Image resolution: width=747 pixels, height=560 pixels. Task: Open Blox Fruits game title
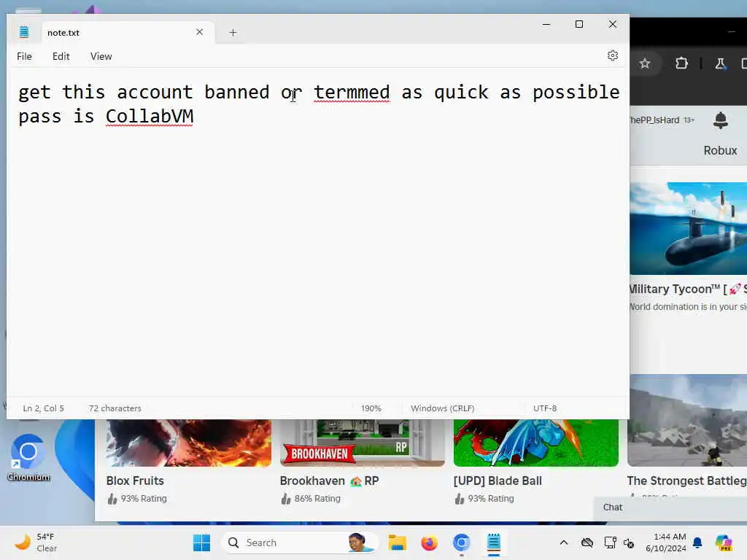coord(135,481)
